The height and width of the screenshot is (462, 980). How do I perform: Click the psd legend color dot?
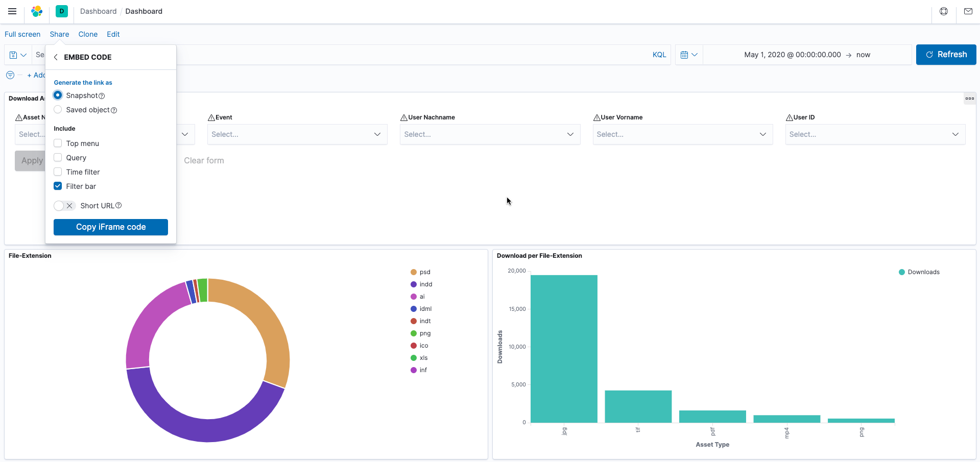(x=414, y=272)
